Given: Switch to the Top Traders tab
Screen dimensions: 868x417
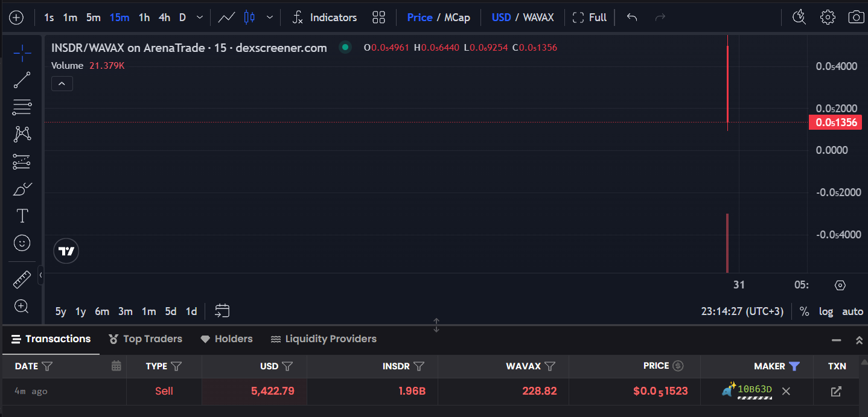Looking at the screenshot, I should pyautogui.click(x=145, y=339).
